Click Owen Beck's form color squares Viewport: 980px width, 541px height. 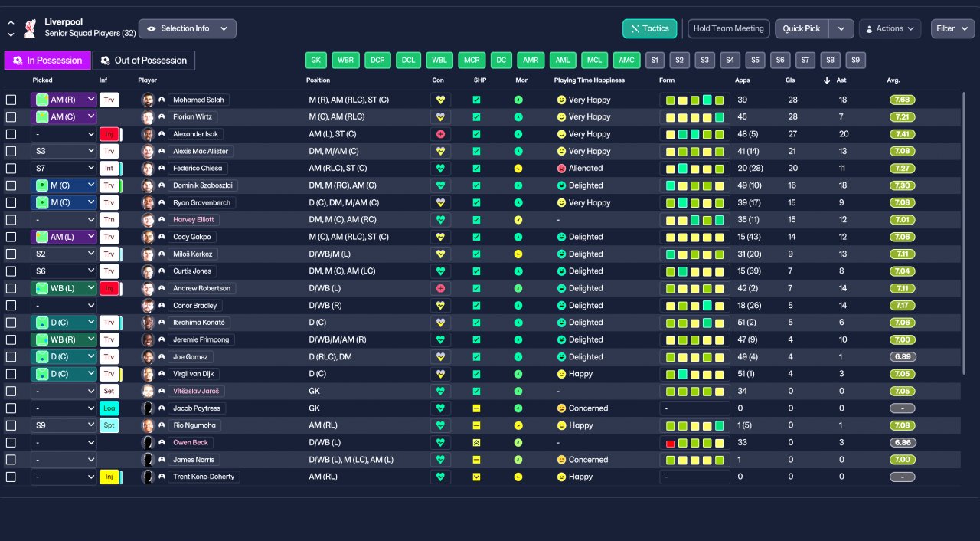(x=695, y=443)
